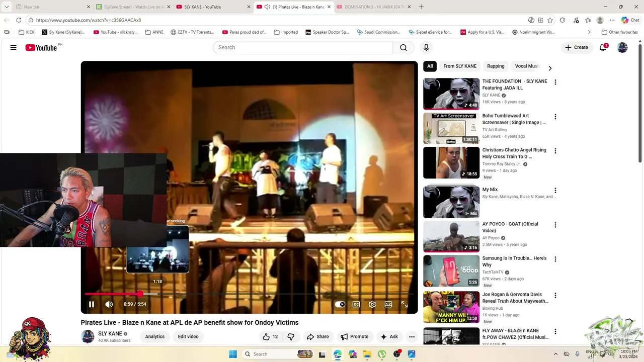Dislike the video
This screenshot has height=362, width=644.
(x=291, y=337)
